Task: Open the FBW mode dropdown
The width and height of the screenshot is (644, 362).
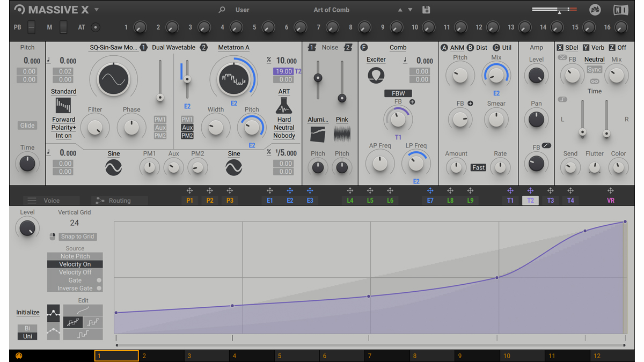Action: click(x=398, y=93)
